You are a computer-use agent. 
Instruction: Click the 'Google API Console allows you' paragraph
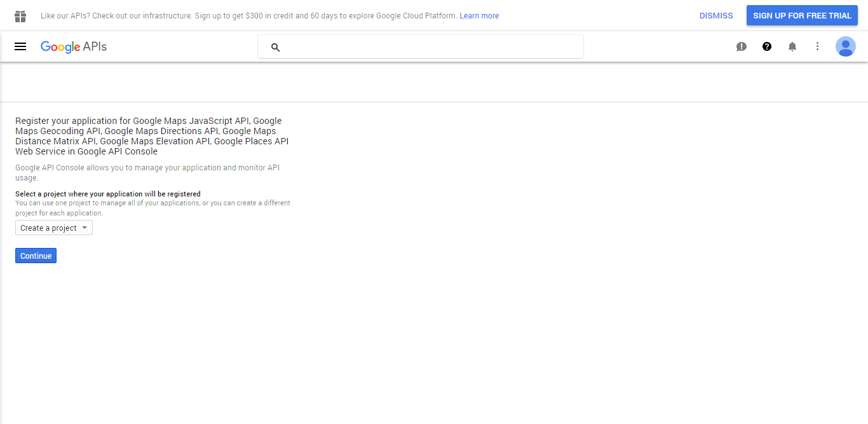(x=147, y=173)
